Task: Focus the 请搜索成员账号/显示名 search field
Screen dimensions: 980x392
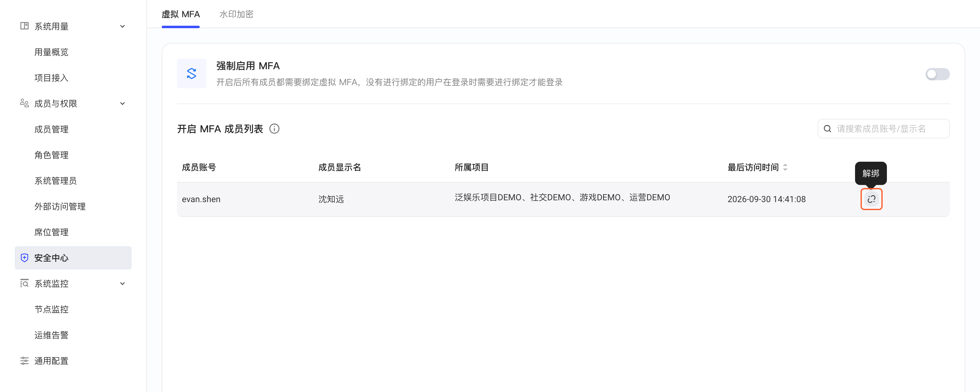Action: pyautogui.click(x=883, y=129)
